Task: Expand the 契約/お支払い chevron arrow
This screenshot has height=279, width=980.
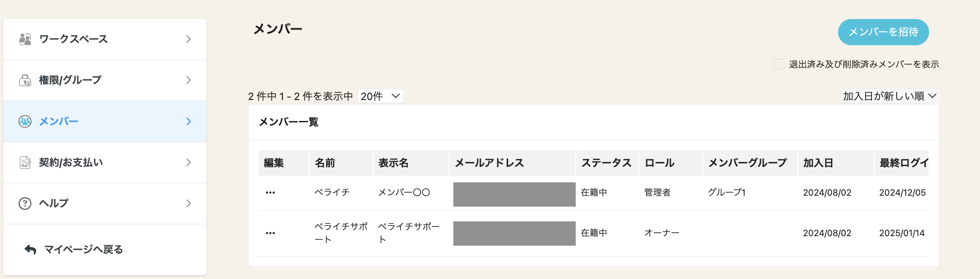Action: [x=189, y=163]
